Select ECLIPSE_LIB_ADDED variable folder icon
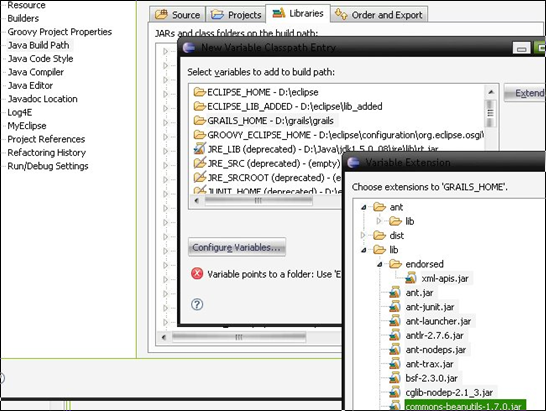 point(200,106)
